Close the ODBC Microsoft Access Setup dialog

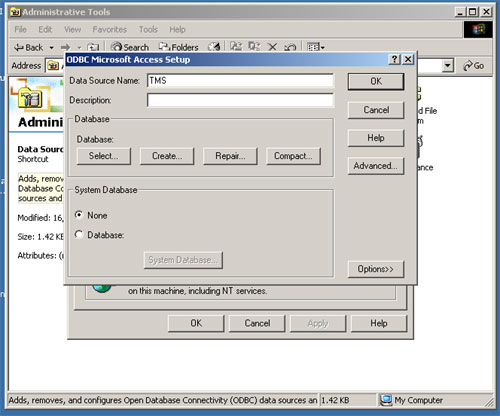pyautogui.click(x=408, y=59)
